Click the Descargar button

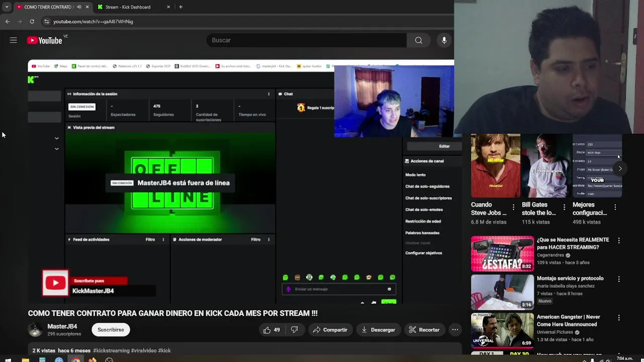click(x=378, y=330)
